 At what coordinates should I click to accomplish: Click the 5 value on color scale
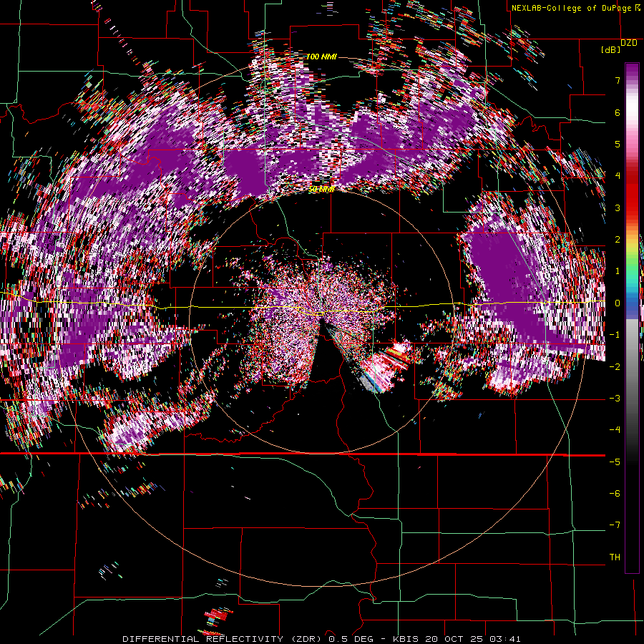618,144
